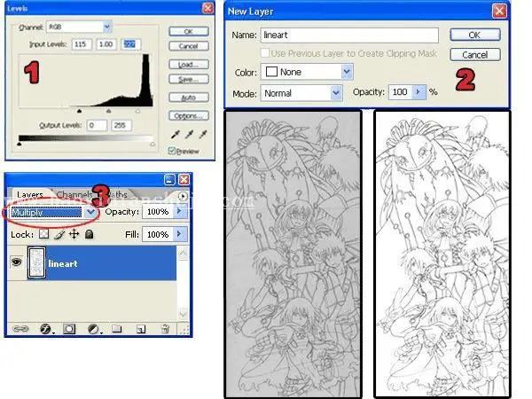
Task: Open the New Layer Opacity slider arrow
Action: click(419, 92)
